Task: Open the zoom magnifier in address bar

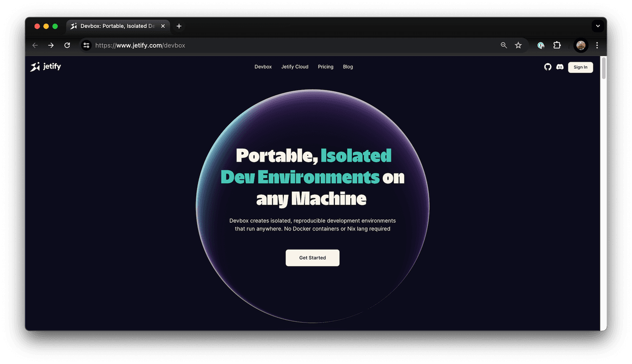Action: coord(504,45)
